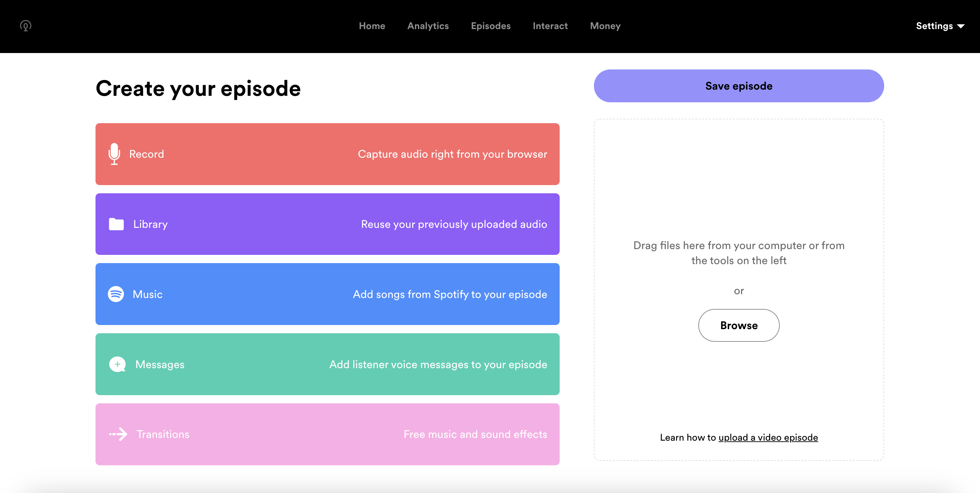Open Transitions for free music and effects

[327, 434]
